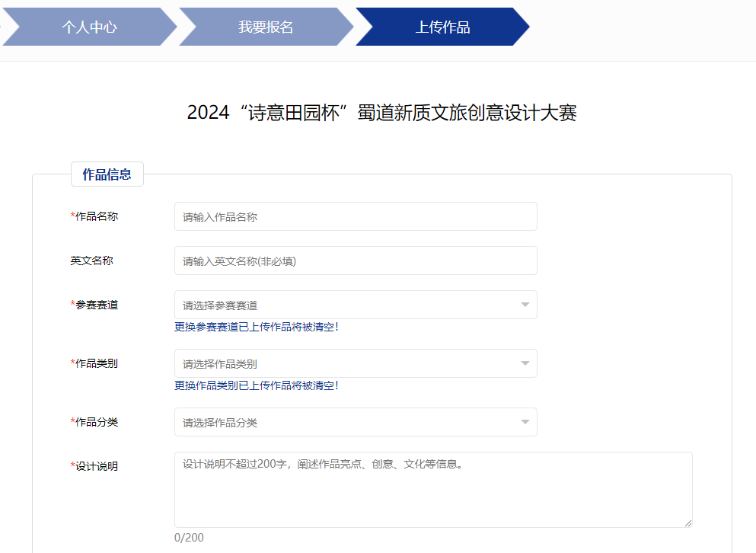756x553 pixels.
Task: Click the 作品信息 section header
Action: coord(107,174)
